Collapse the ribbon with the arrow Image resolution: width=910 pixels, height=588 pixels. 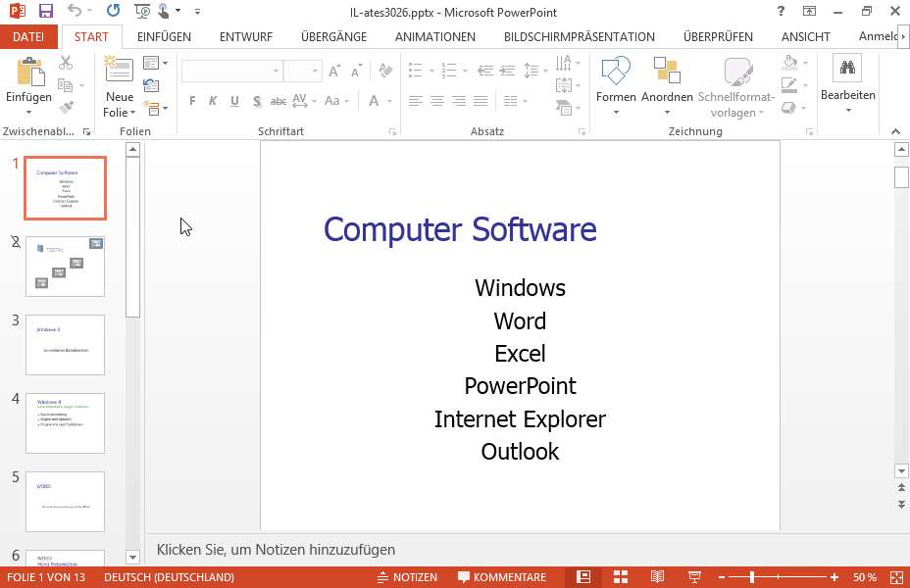click(895, 131)
